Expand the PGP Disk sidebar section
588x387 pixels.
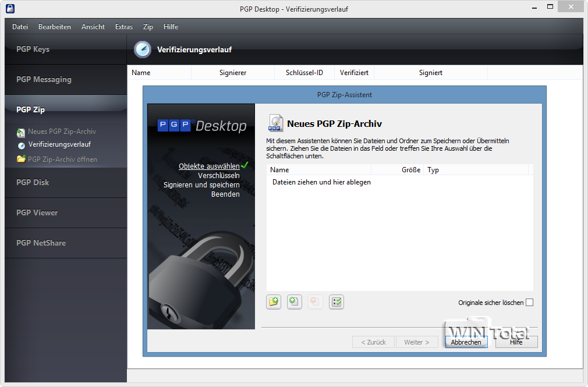pos(33,182)
